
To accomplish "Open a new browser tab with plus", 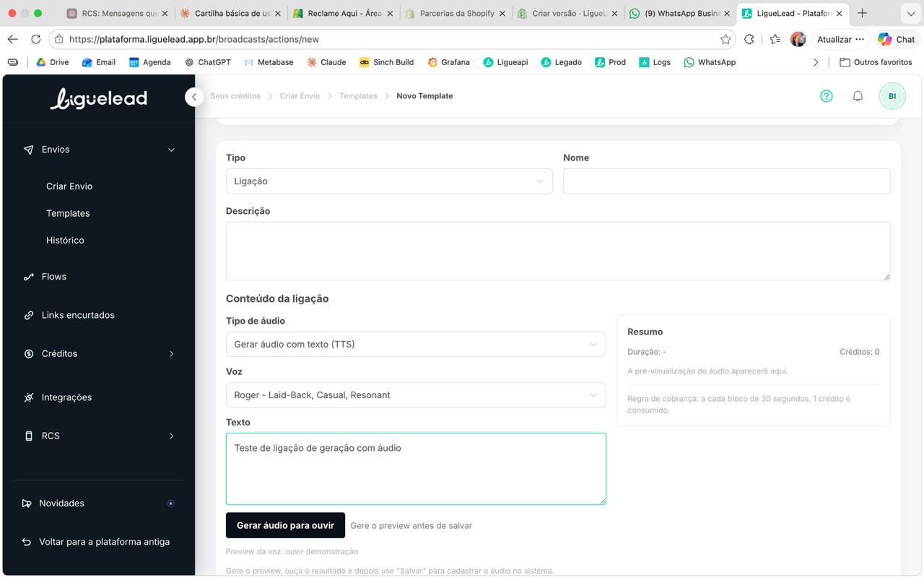I will point(862,13).
